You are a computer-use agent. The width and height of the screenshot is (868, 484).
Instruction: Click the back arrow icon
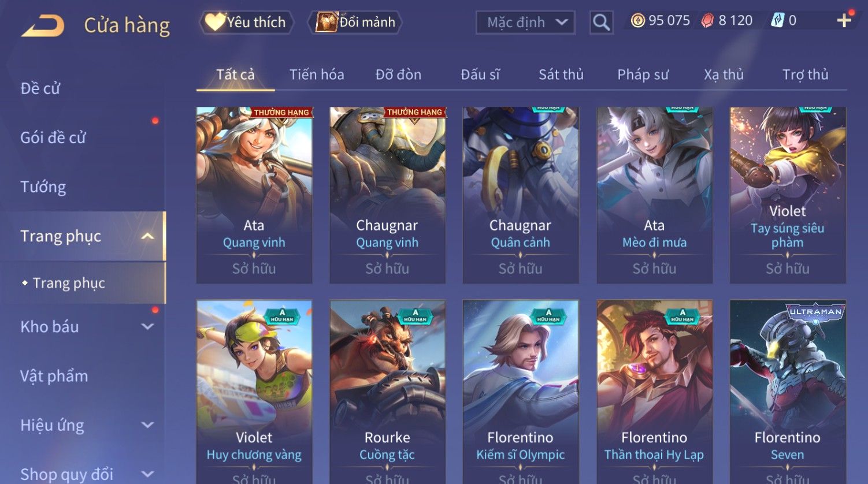pos(43,26)
